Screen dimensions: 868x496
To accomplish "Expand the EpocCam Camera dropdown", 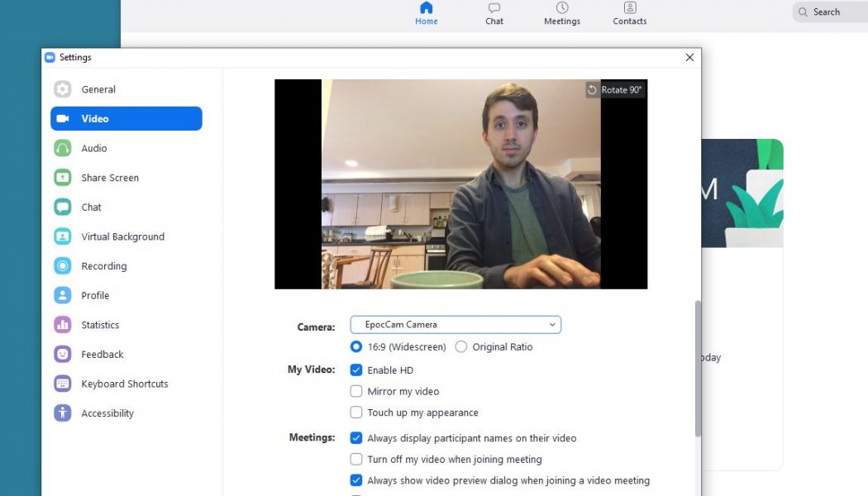I will 455,325.
